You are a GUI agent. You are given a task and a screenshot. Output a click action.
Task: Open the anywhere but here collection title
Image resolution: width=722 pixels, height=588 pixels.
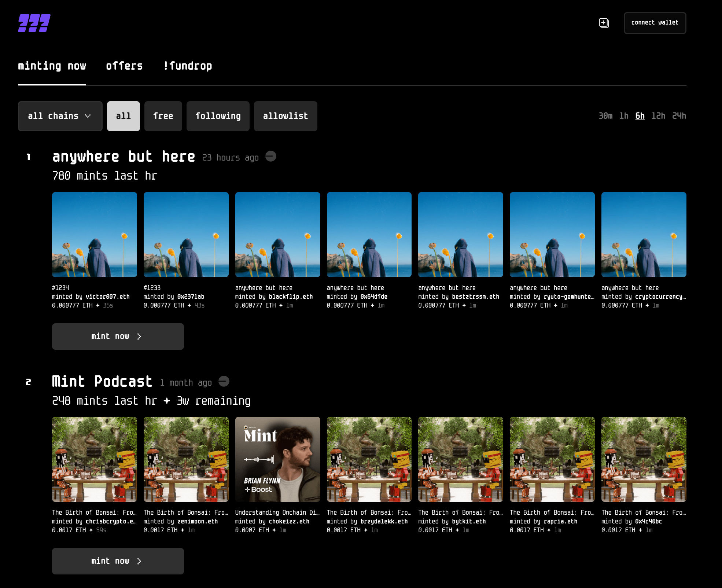pos(124,157)
